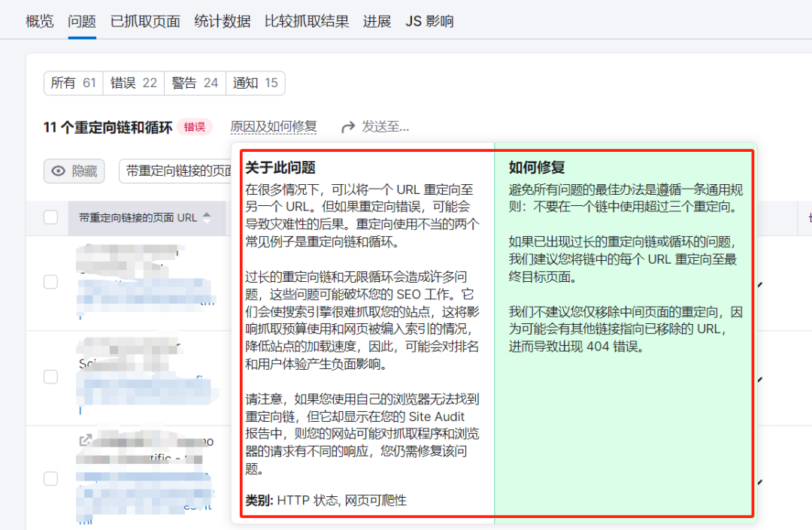The image size is (812, 530).
Task: Open the 比较抓取结果 tab
Action: point(307,21)
